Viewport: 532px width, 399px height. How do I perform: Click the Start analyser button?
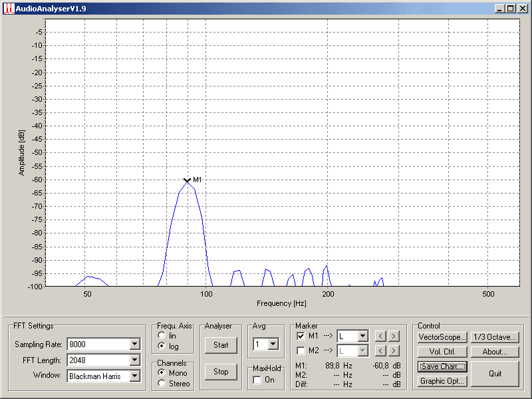(x=221, y=345)
